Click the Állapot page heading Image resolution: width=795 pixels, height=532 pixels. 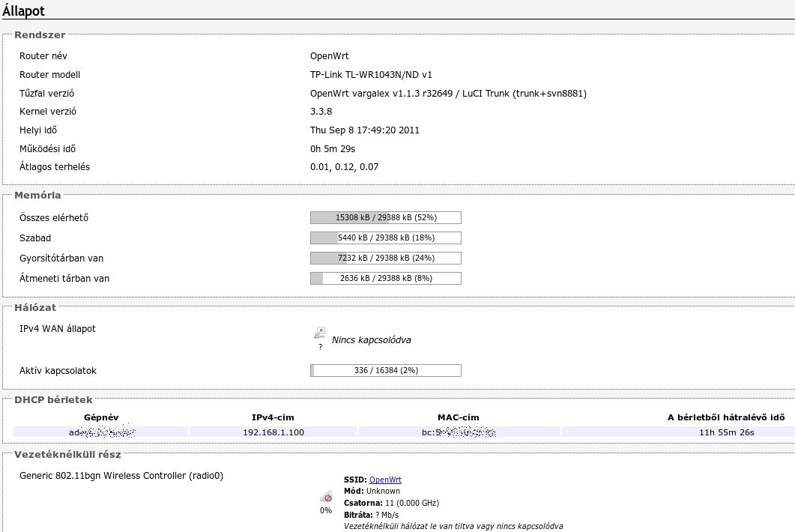[23, 10]
